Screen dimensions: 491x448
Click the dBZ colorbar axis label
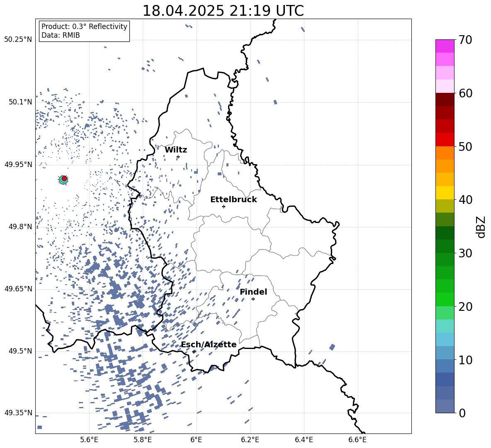tap(481, 227)
